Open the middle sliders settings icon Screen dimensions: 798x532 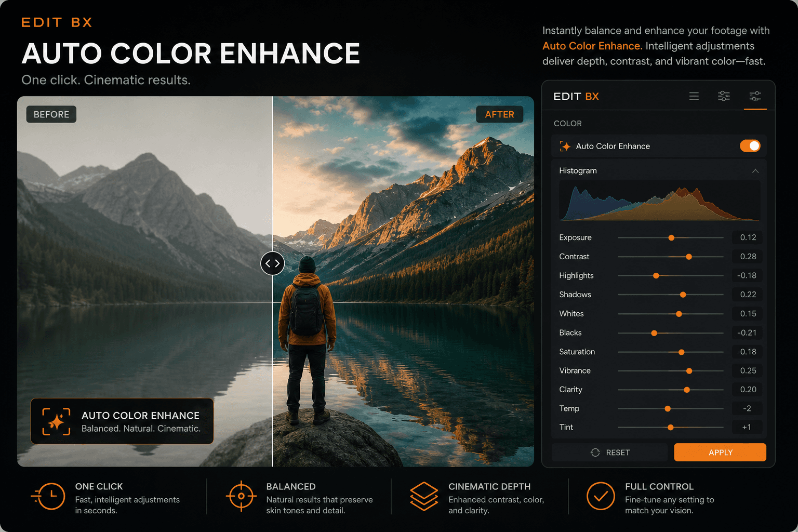[724, 96]
